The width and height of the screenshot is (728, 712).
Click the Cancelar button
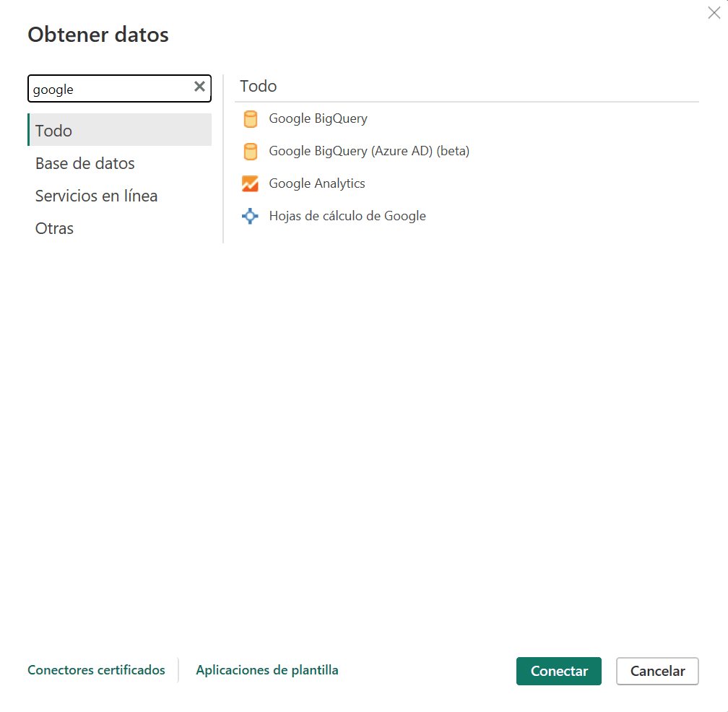click(x=657, y=671)
